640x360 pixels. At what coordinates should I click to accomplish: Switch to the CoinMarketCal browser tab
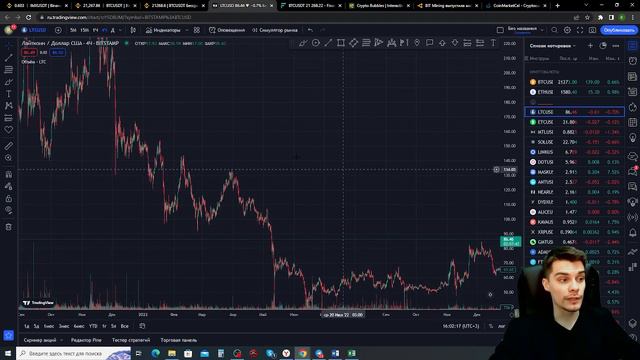pyautogui.click(x=516, y=6)
